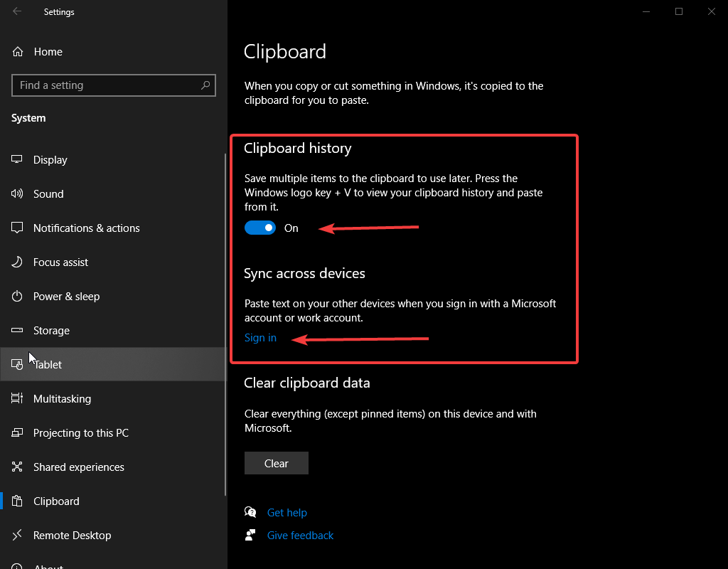The height and width of the screenshot is (569, 728).
Task: Open Tablet settings page
Action: [113, 365]
